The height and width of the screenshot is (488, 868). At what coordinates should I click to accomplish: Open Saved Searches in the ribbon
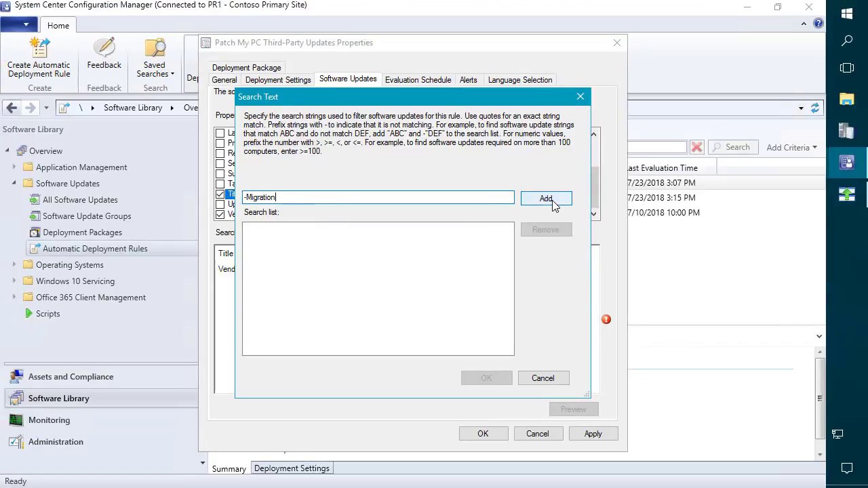tap(155, 58)
